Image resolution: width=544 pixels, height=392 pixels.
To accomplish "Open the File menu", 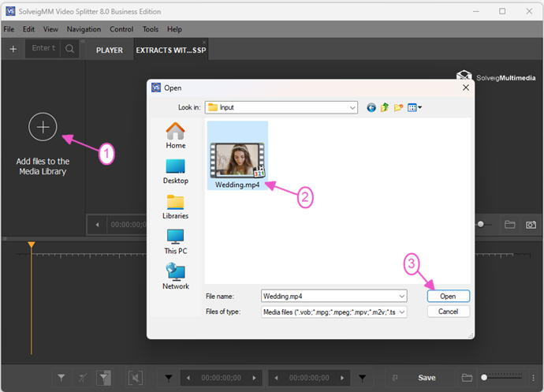I will [x=9, y=29].
